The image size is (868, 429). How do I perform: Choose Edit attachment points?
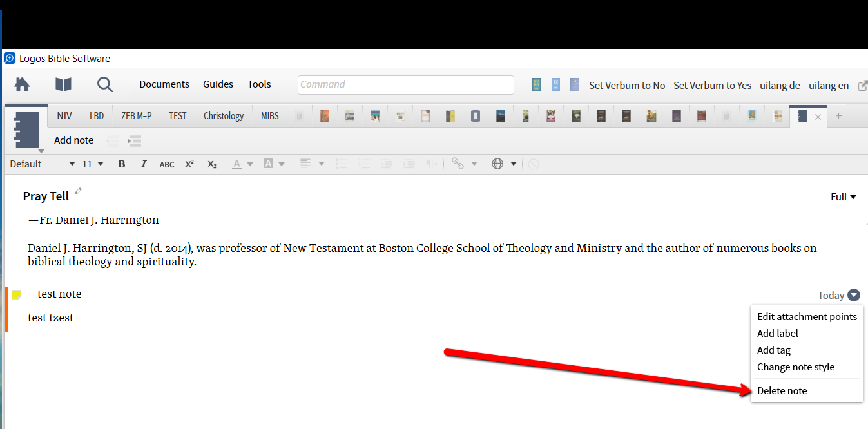(x=807, y=317)
